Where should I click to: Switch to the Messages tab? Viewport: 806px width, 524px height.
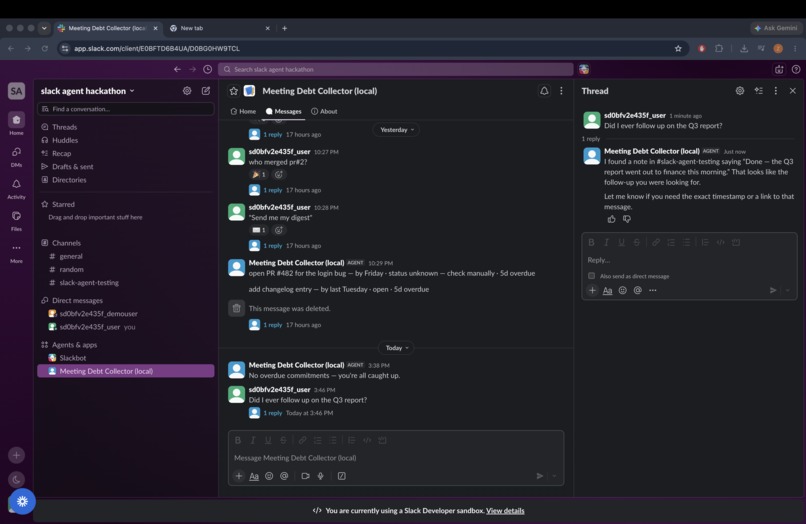point(283,111)
